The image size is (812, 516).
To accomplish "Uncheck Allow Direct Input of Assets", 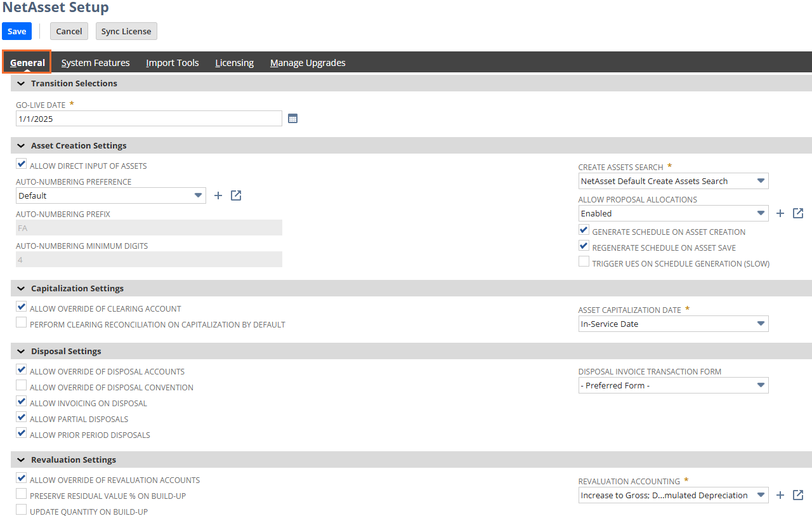I will tap(22, 165).
